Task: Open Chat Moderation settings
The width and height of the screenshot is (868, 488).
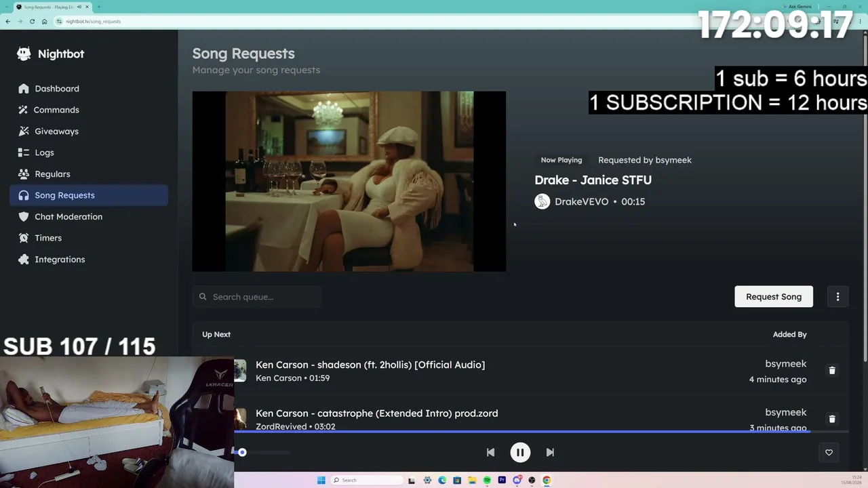Action: [x=89, y=217]
